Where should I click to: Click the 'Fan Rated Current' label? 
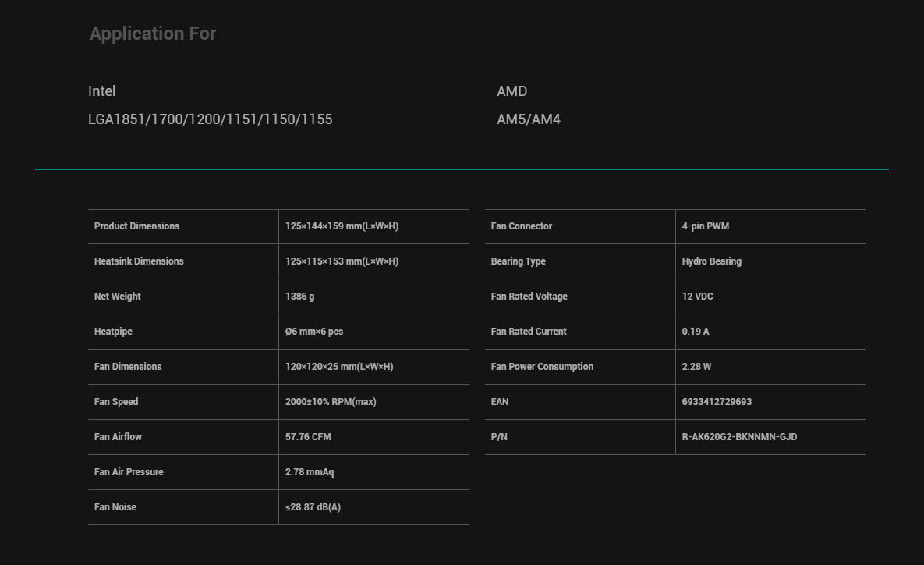(x=529, y=332)
